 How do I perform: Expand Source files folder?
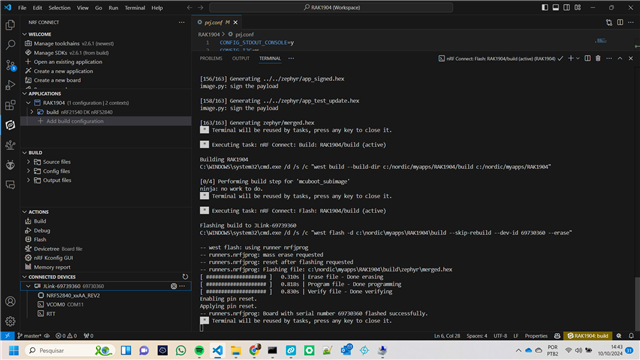coord(29,162)
